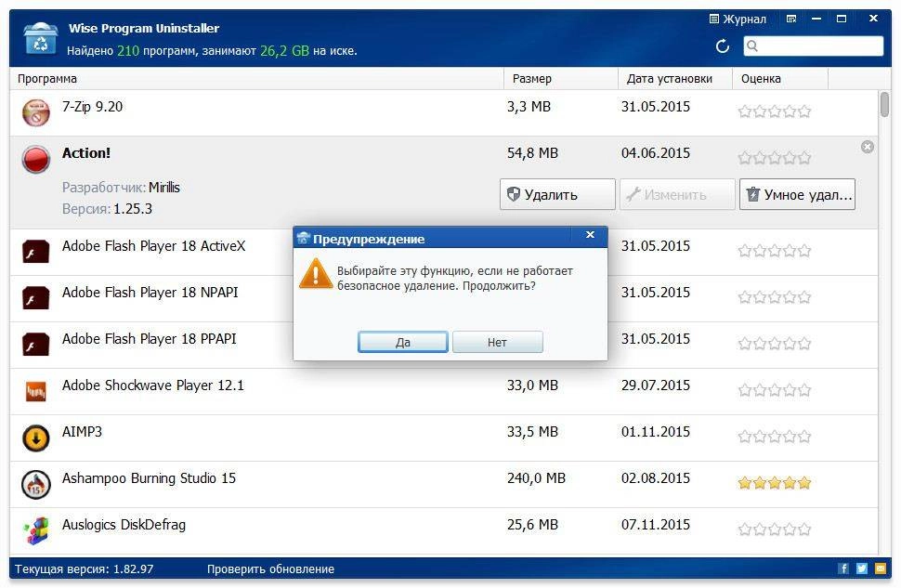Click the disabled Изменить button

677,194
